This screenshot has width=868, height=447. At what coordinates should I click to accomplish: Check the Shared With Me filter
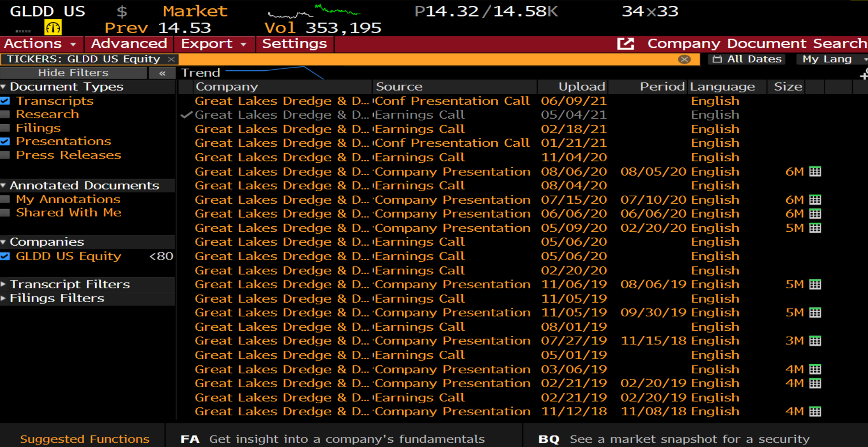tap(5, 212)
